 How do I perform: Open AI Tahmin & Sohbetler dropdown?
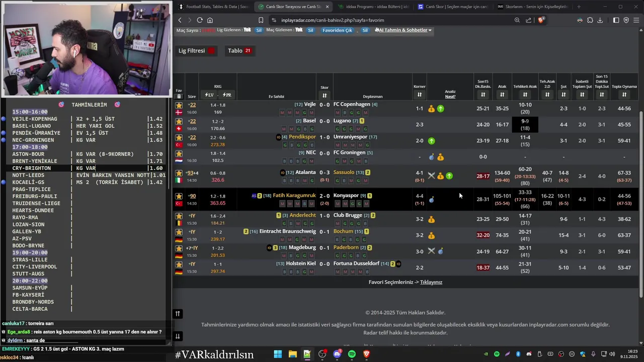[404, 30]
